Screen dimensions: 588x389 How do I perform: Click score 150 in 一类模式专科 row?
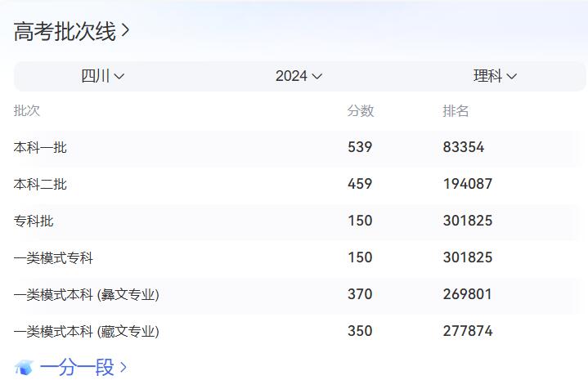click(360, 257)
